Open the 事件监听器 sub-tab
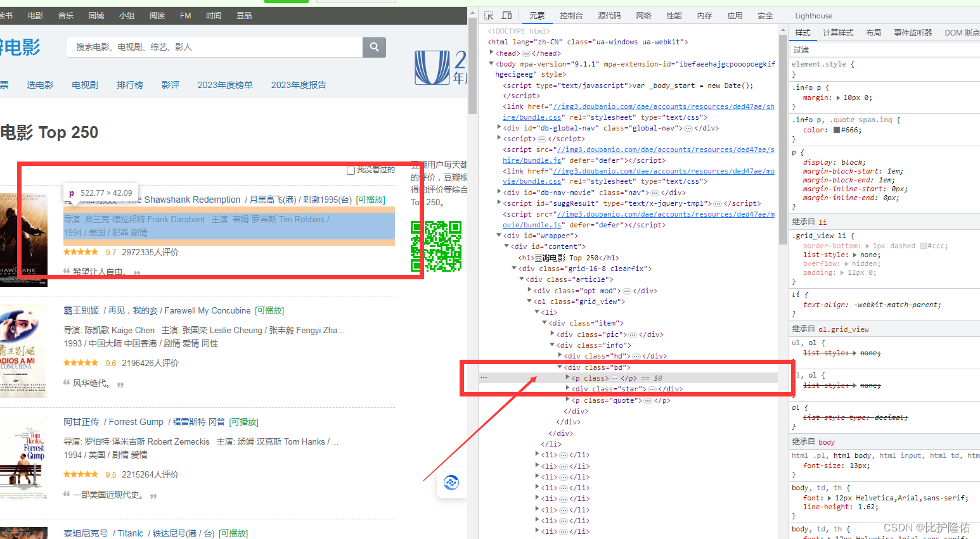This screenshot has height=539, width=980. click(913, 33)
